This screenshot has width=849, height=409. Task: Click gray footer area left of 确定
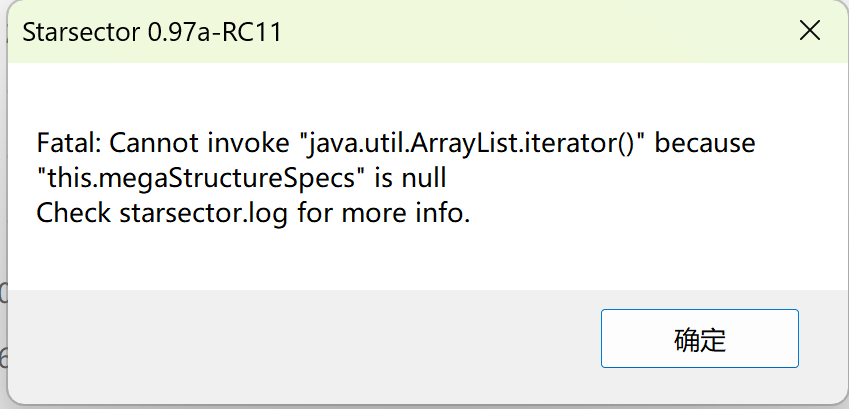(x=300, y=338)
